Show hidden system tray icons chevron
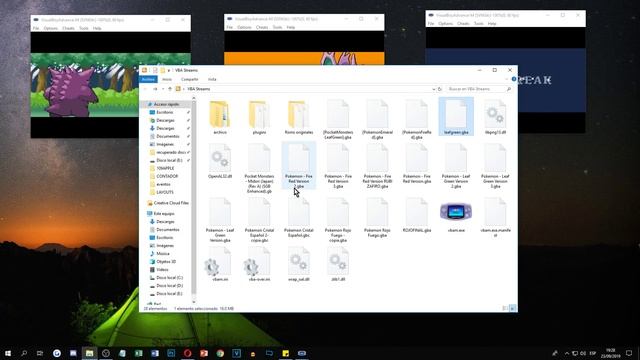Viewport: 640px width, 360px height. pos(567,353)
